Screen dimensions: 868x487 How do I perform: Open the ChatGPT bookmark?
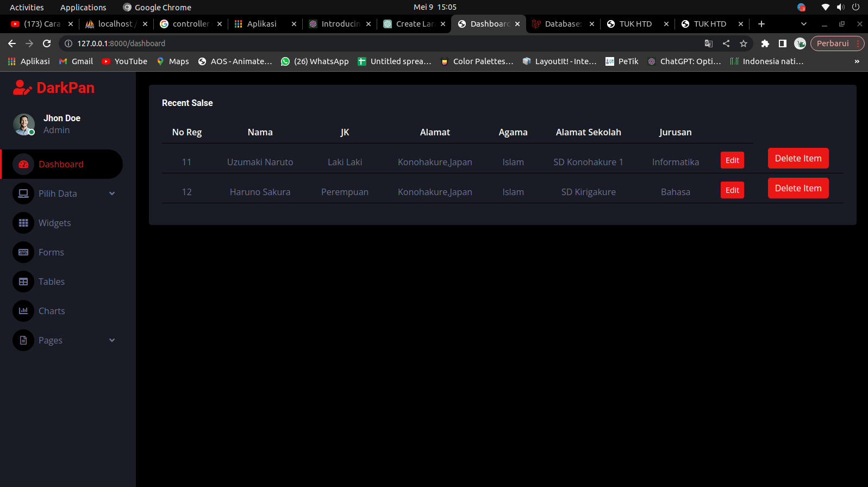point(684,61)
